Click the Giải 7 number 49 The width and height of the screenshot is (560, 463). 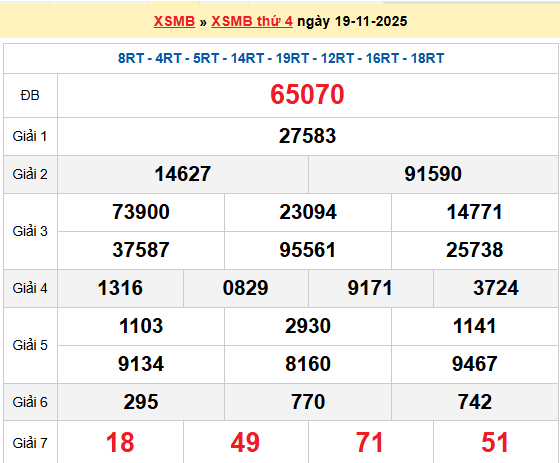pyautogui.click(x=245, y=443)
